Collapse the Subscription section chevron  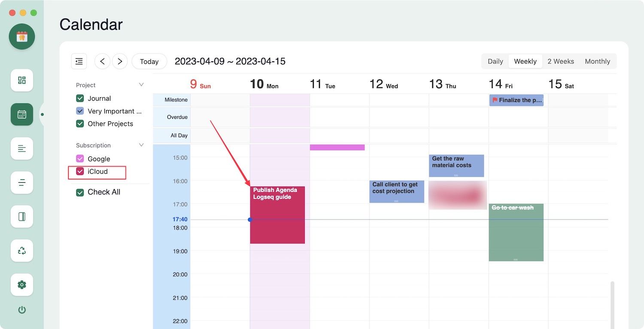pyautogui.click(x=141, y=145)
